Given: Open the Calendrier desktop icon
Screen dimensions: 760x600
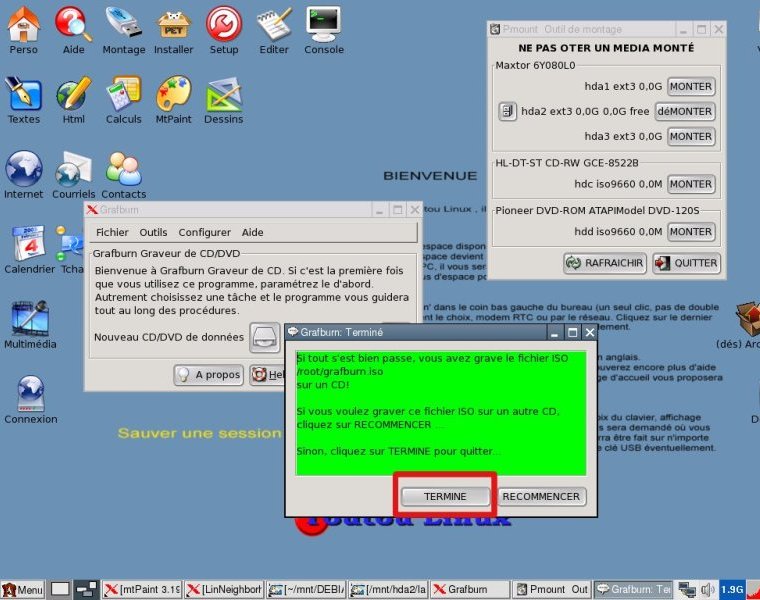Looking at the screenshot, I should click(x=29, y=244).
